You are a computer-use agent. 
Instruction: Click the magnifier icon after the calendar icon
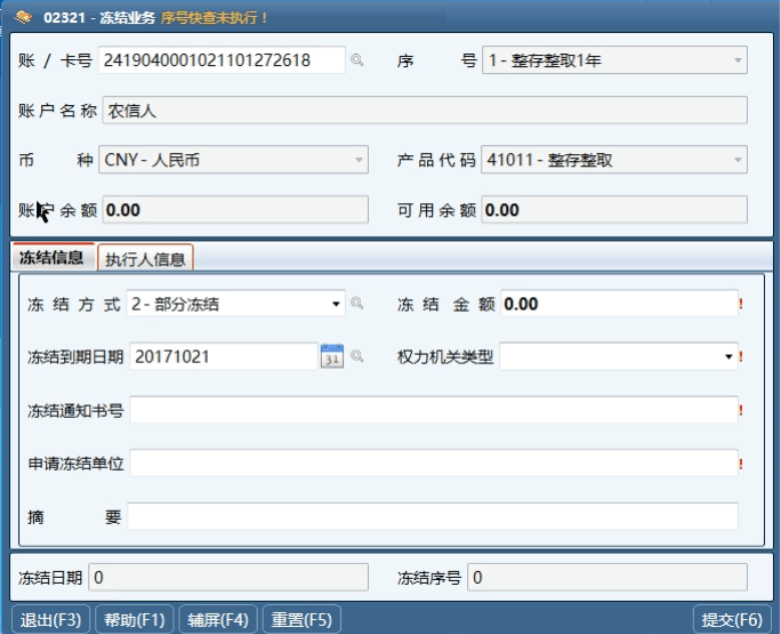click(357, 356)
